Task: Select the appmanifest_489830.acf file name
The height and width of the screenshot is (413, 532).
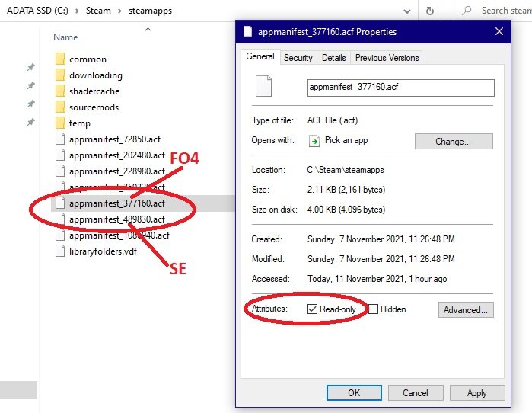Action: click(117, 219)
